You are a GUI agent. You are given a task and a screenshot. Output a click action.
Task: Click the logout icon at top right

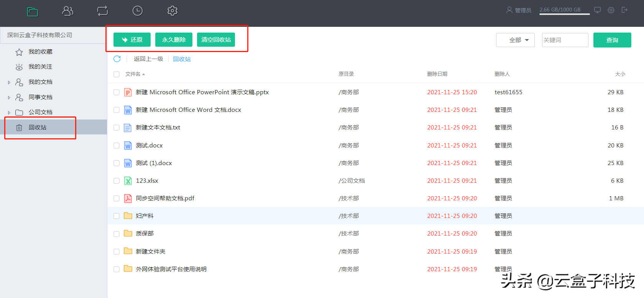[624, 10]
